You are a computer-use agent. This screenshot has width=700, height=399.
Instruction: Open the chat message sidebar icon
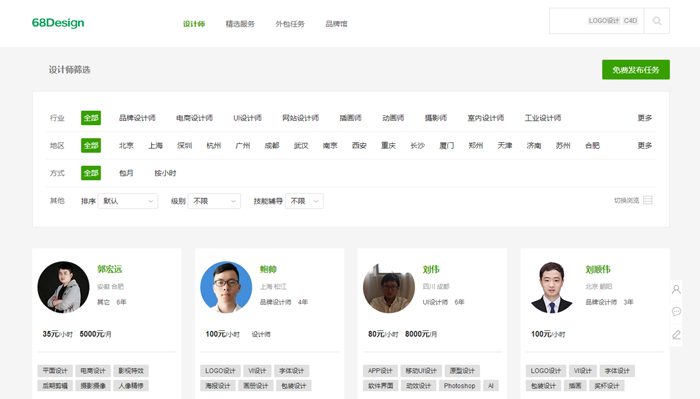676,312
